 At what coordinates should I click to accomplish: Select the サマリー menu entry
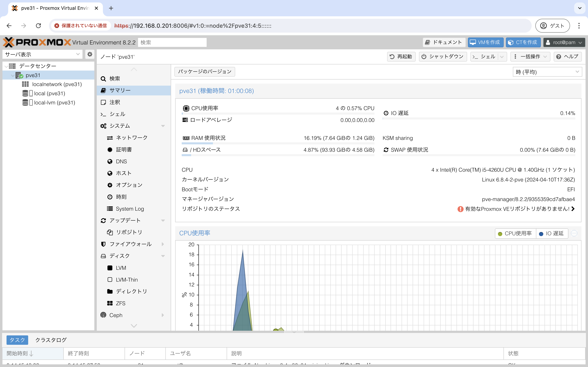click(120, 90)
